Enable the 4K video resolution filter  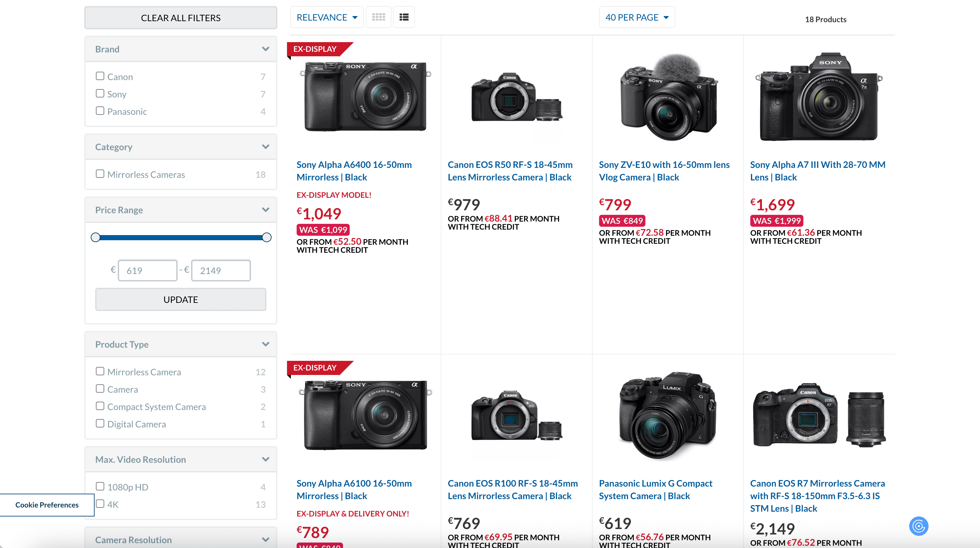pyautogui.click(x=100, y=504)
